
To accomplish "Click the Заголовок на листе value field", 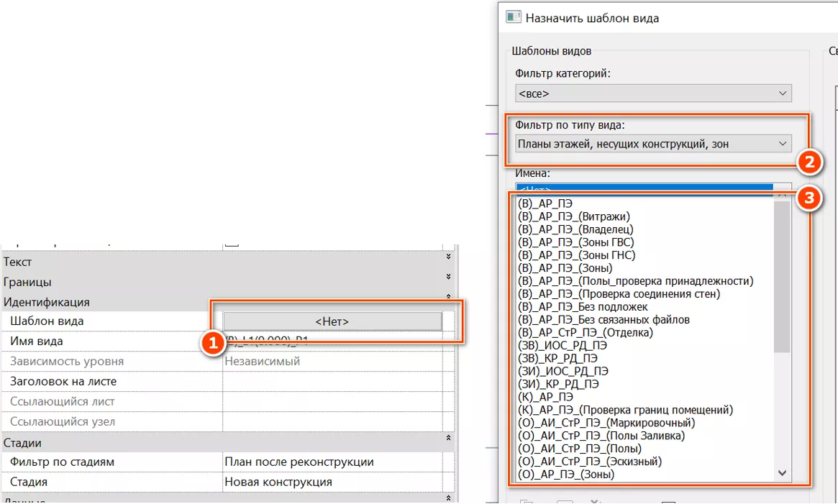I will coord(332,382).
